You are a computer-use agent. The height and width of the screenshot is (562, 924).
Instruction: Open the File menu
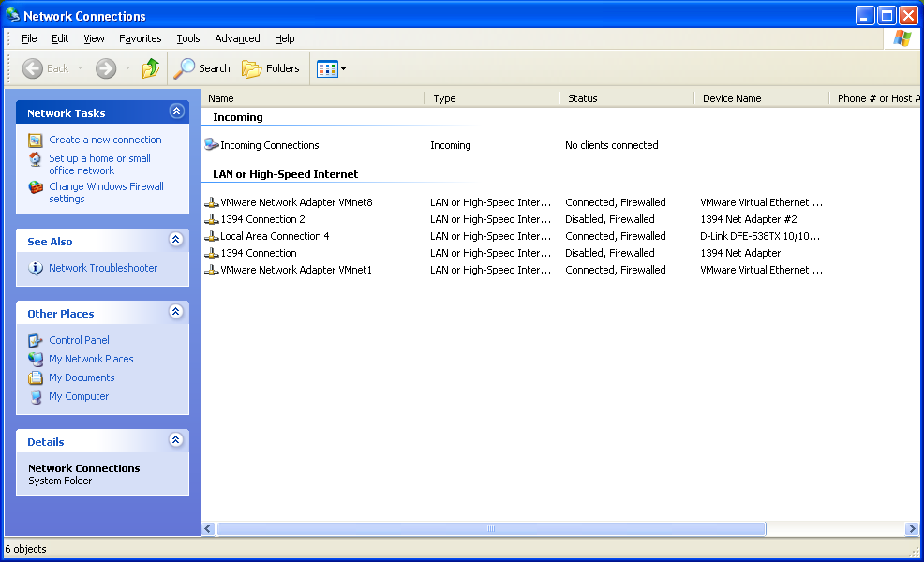point(29,39)
